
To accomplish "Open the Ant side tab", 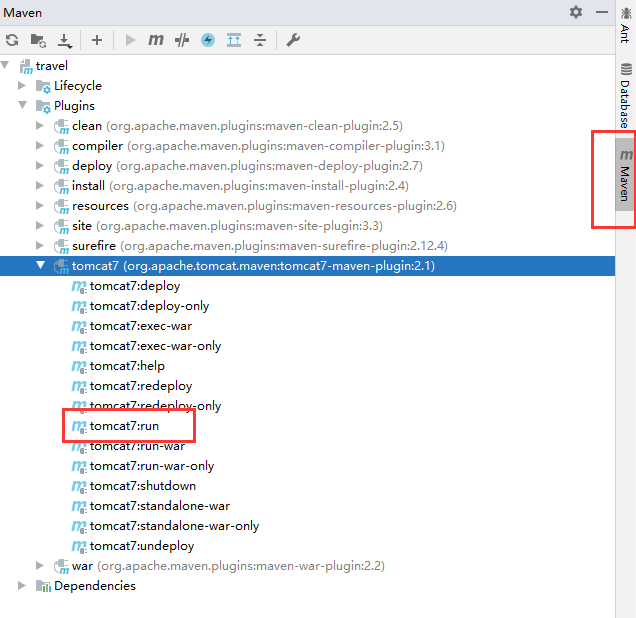I will pos(625,26).
